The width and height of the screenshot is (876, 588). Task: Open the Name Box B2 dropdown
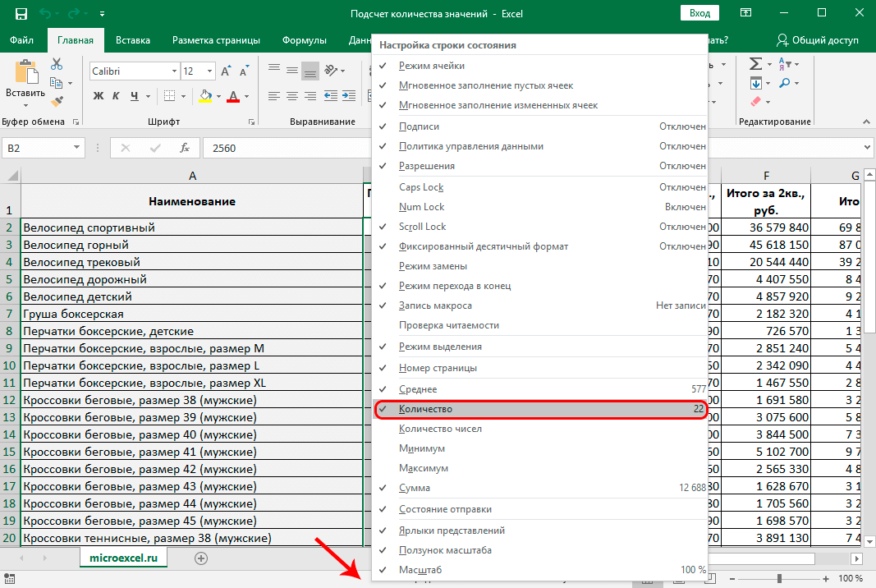76,148
